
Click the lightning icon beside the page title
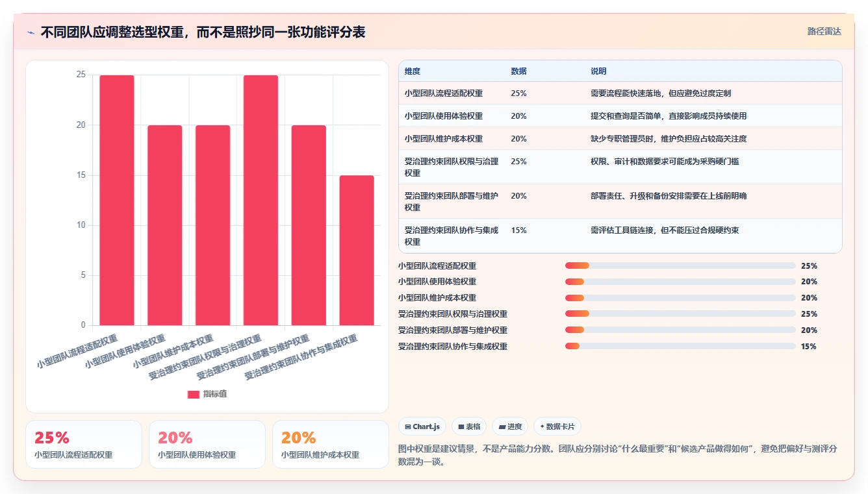click(31, 32)
